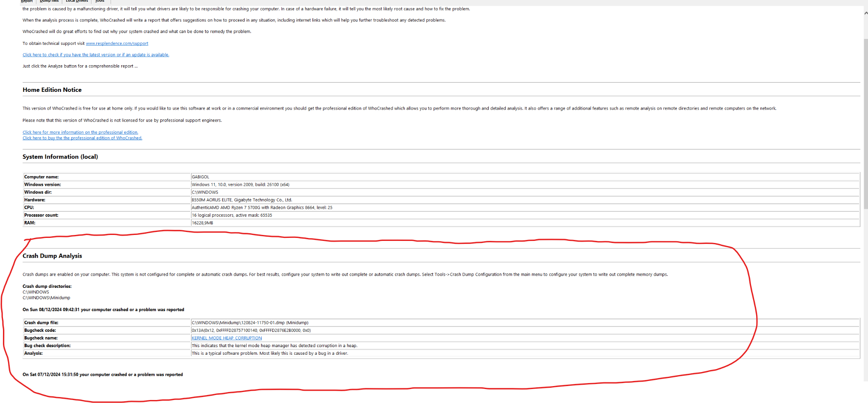868x403 pixels.
Task: Click the RAM: label
Action: click(30, 223)
